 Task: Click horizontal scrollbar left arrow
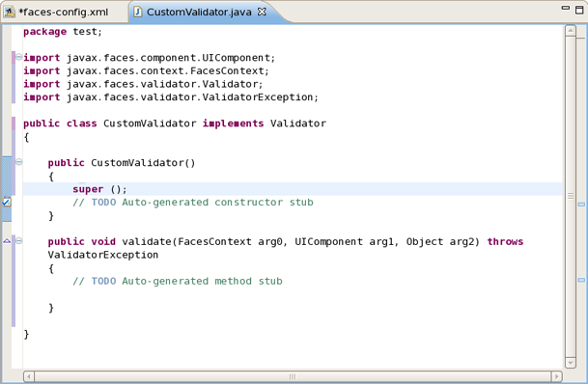pos(29,376)
